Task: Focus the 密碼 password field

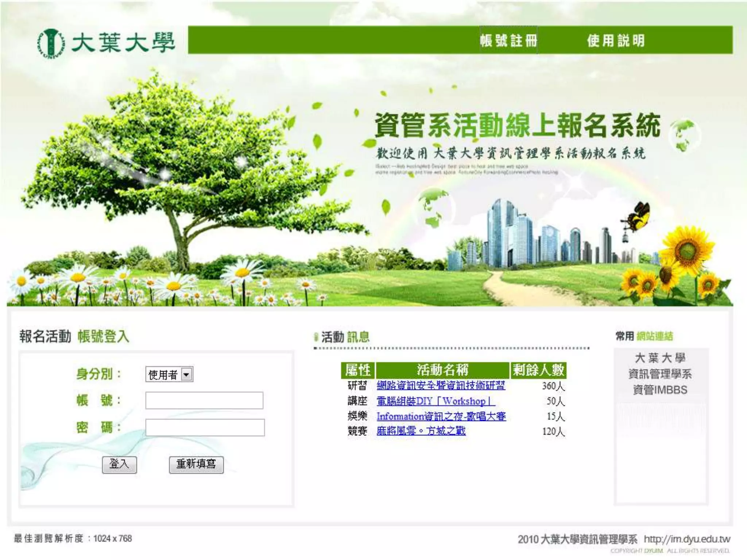Action: [x=205, y=427]
